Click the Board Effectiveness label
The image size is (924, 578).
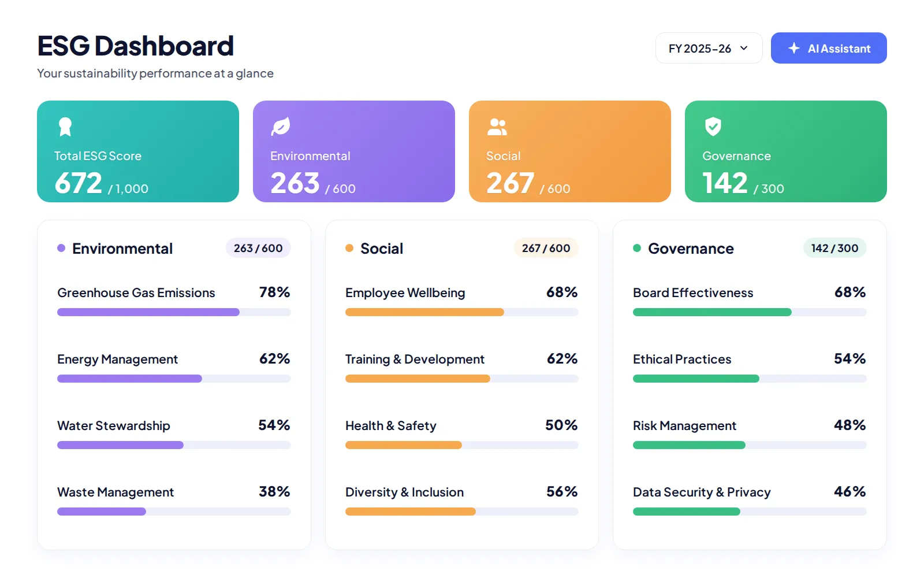(x=693, y=293)
